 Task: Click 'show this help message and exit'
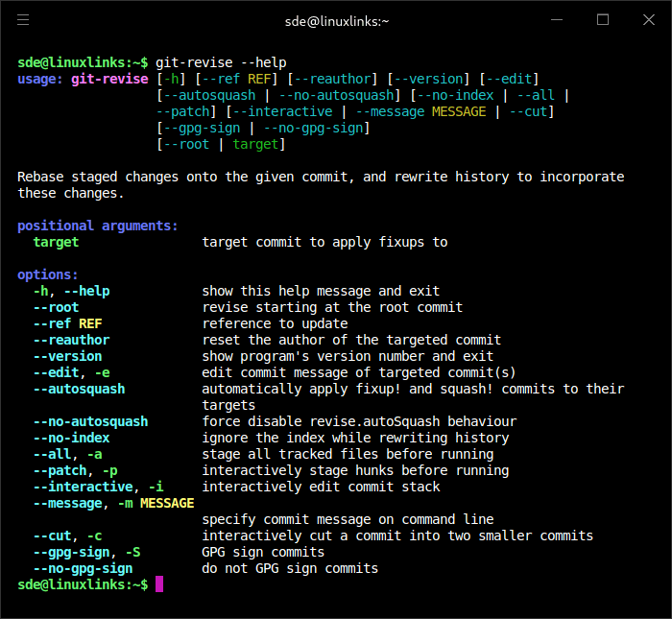point(321,292)
